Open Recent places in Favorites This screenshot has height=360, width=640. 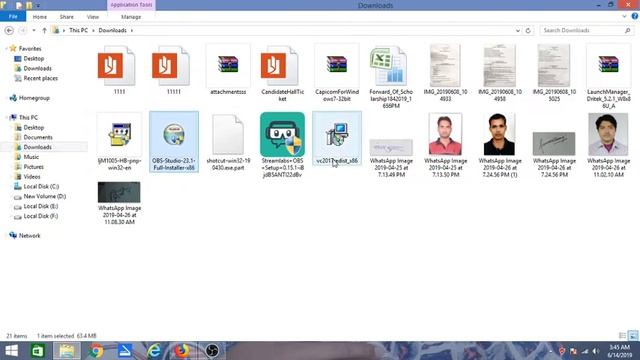coord(40,78)
